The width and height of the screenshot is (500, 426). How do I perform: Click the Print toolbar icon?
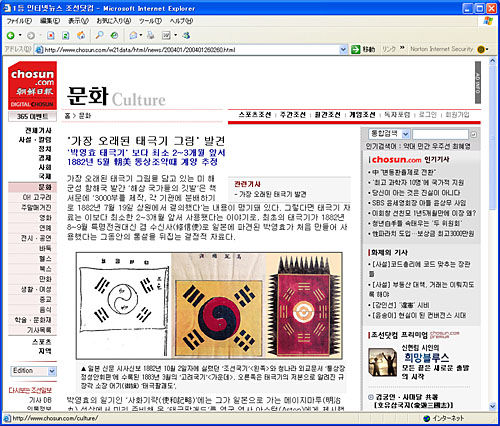pos(151,35)
